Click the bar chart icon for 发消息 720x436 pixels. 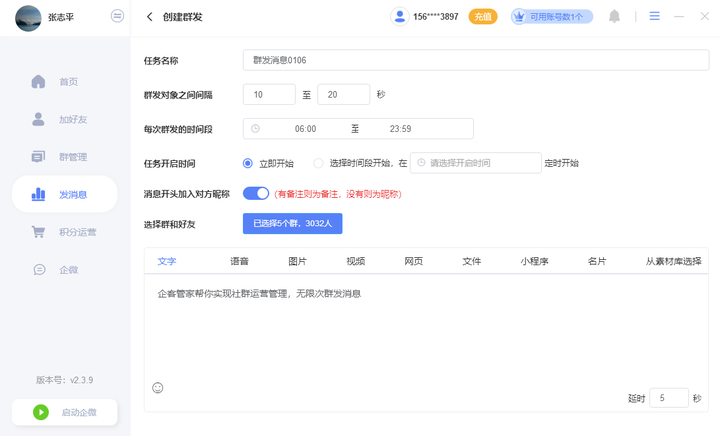pos(39,195)
